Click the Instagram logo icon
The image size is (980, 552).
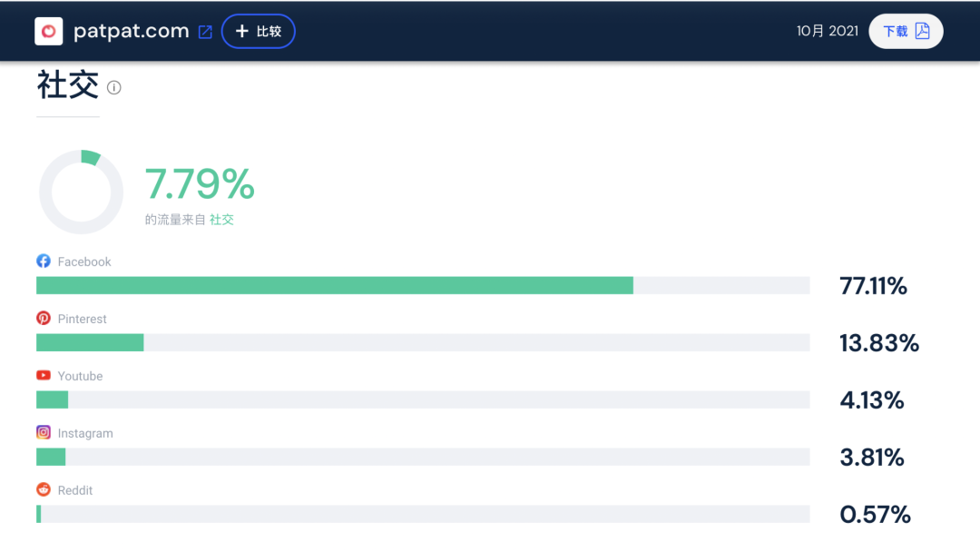(44, 433)
